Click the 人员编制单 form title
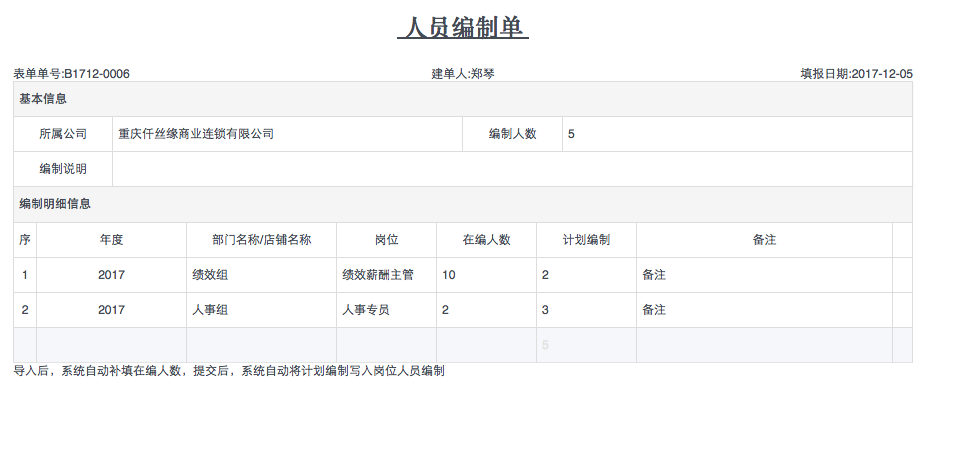Image resolution: width=980 pixels, height=453 pixels. [462, 28]
